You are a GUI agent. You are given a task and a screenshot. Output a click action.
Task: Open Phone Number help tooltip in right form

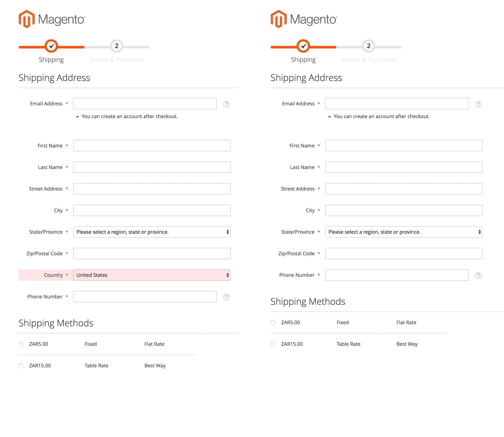point(478,276)
